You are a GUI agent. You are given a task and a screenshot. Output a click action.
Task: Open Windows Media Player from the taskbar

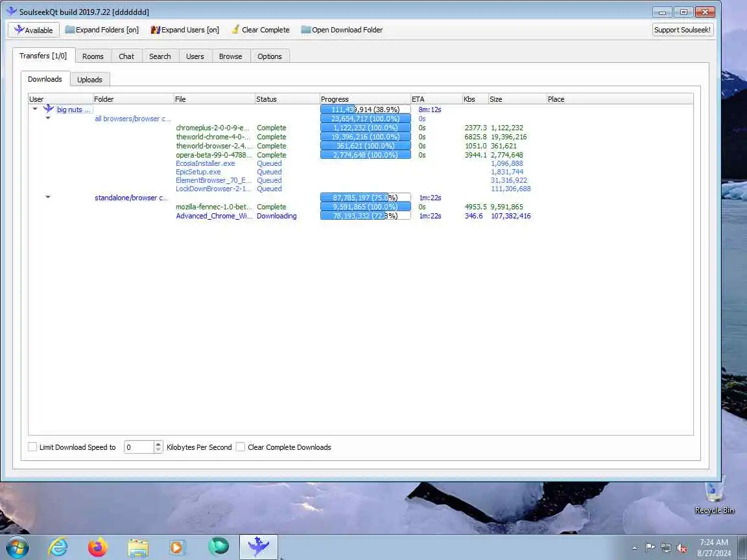click(177, 548)
